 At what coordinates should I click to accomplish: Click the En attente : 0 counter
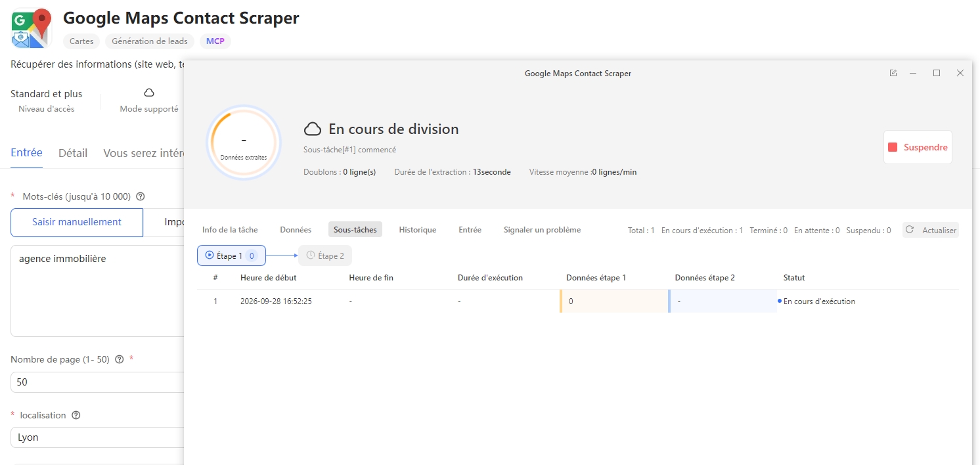(816, 231)
